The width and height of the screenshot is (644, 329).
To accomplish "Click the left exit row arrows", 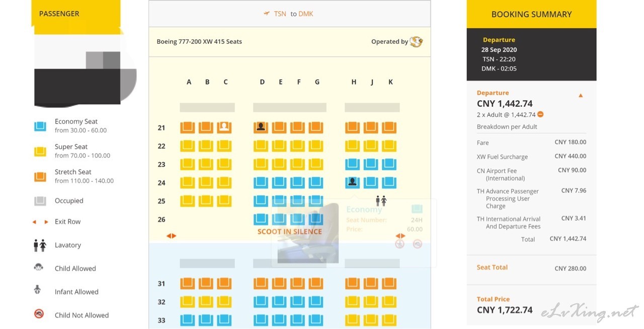I will point(172,236).
